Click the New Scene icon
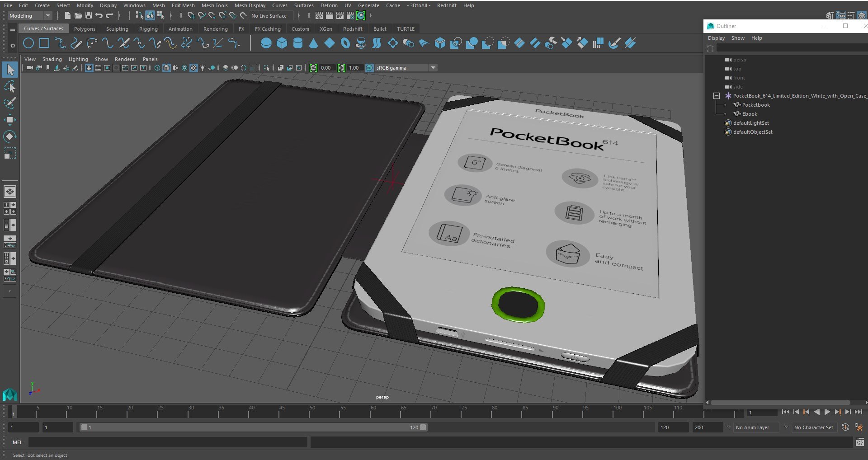The image size is (868, 460). 67,16
